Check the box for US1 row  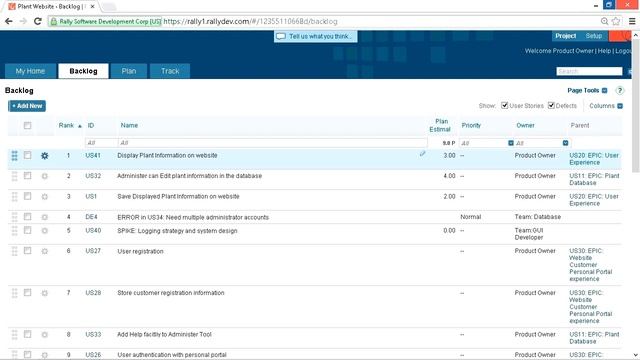(x=27, y=196)
